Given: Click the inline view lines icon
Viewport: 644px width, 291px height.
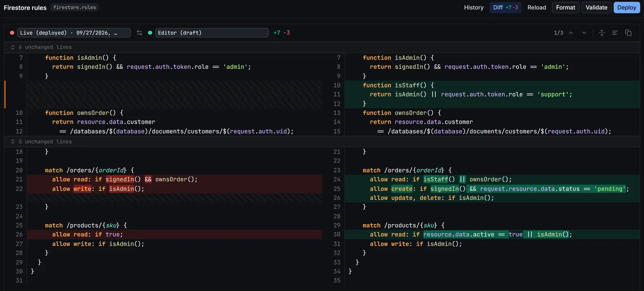Looking at the screenshot, I should (615, 33).
